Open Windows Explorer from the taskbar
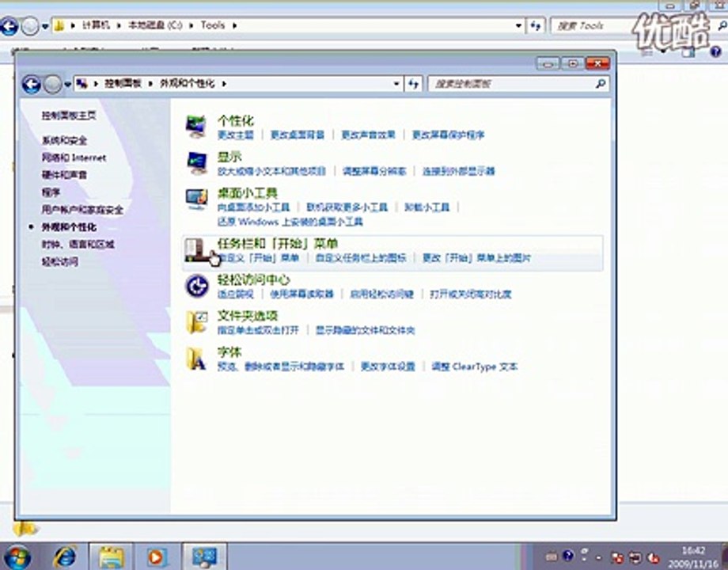Image resolution: width=728 pixels, height=570 pixels. 111,557
